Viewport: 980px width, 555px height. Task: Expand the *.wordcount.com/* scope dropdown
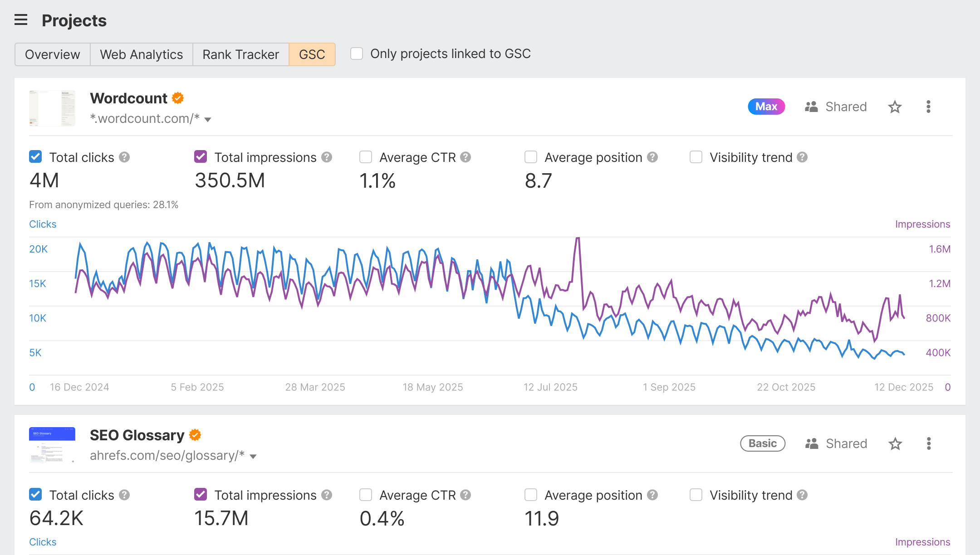coord(208,120)
